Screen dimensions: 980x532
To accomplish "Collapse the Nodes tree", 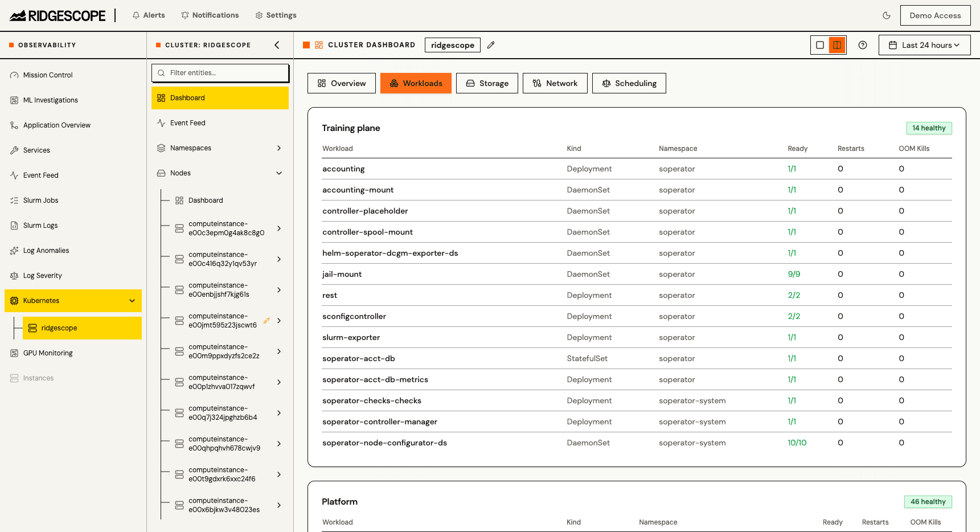I will 279,173.
